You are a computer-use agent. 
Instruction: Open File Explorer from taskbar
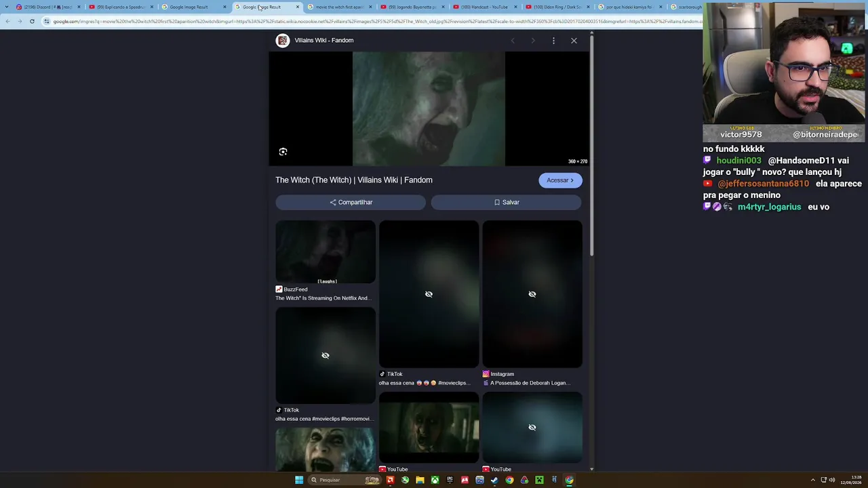click(420, 480)
